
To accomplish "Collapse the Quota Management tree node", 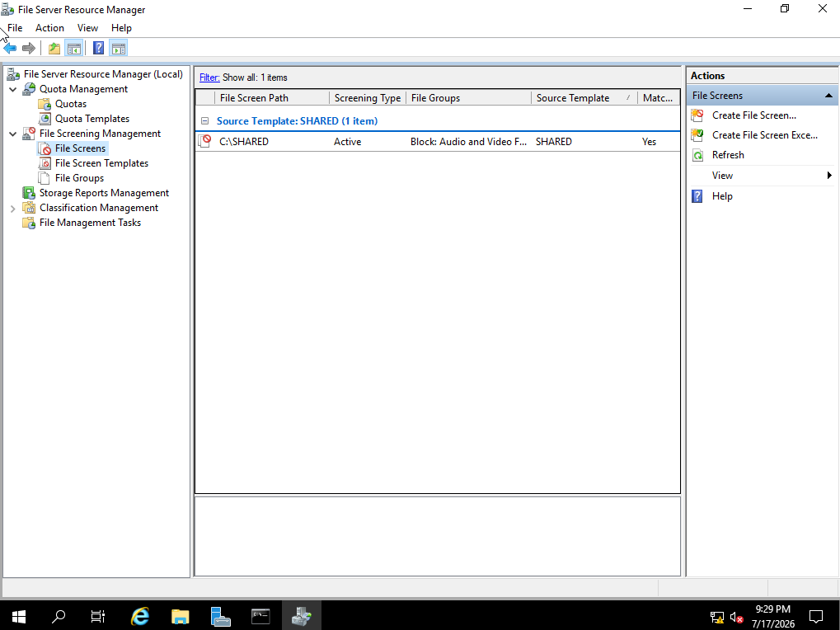I will [13, 89].
